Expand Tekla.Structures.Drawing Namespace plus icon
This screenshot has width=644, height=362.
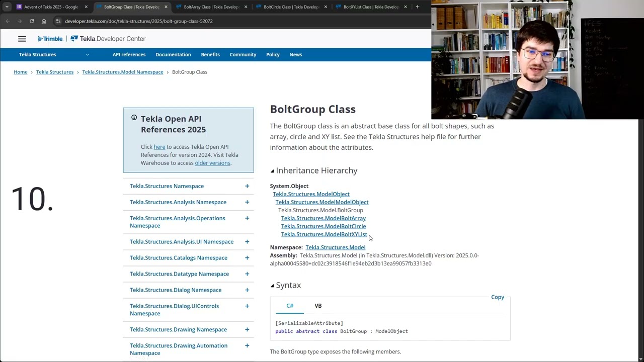[247, 330]
